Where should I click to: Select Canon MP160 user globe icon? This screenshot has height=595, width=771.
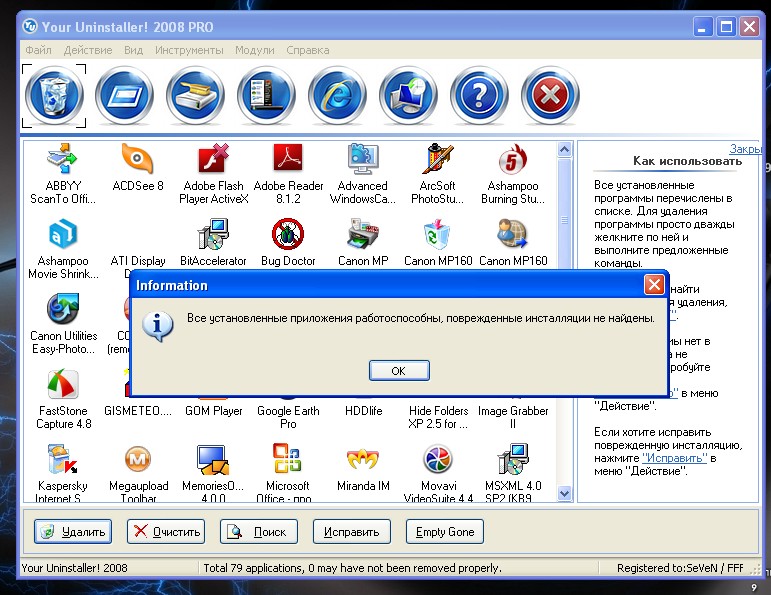tap(512, 234)
